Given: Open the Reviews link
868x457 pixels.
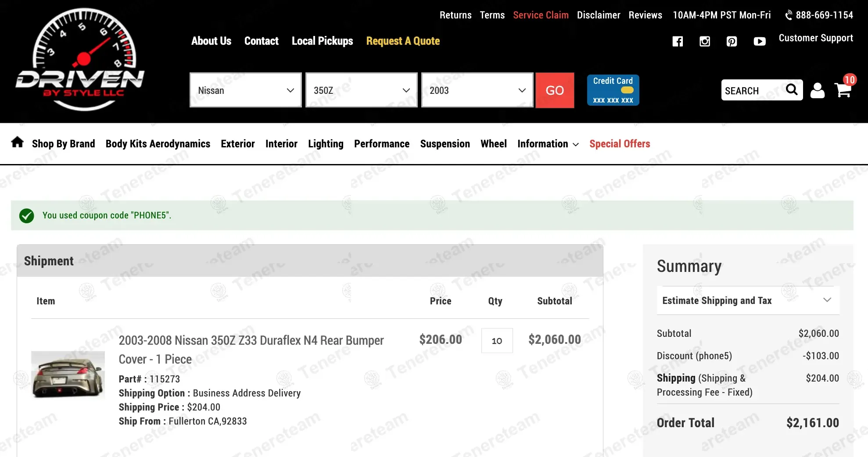Looking at the screenshot, I should pyautogui.click(x=645, y=15).
